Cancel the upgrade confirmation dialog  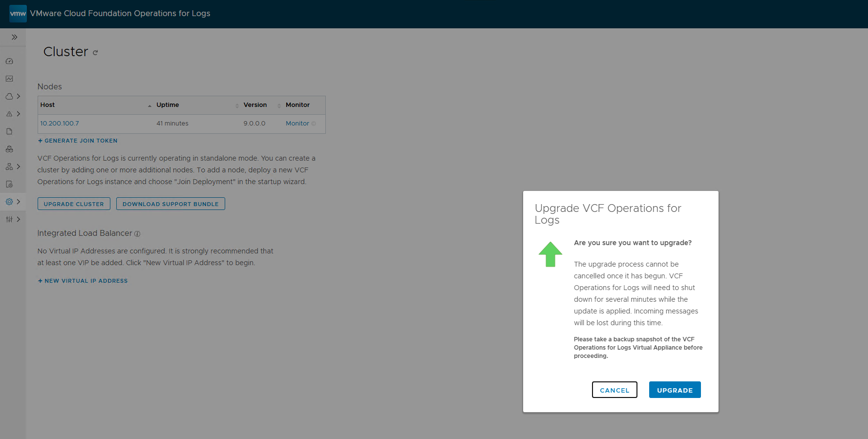614,390
